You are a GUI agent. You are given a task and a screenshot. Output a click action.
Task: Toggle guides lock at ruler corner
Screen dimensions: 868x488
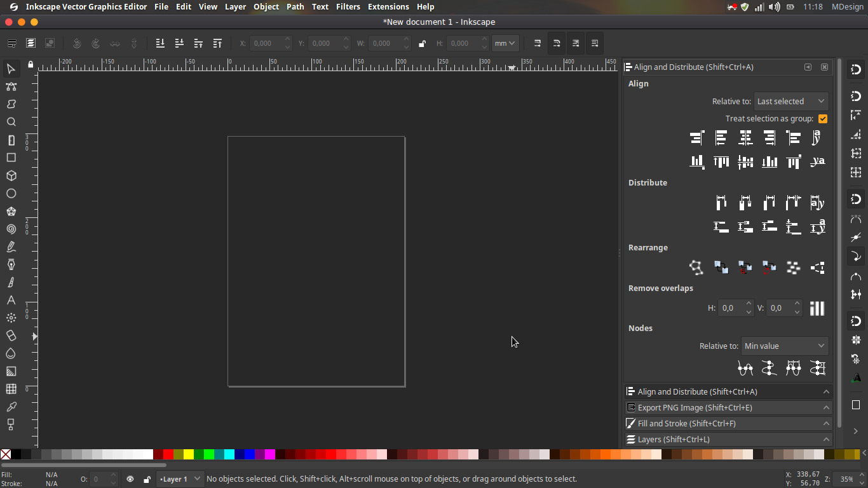[x=30, y=65]
